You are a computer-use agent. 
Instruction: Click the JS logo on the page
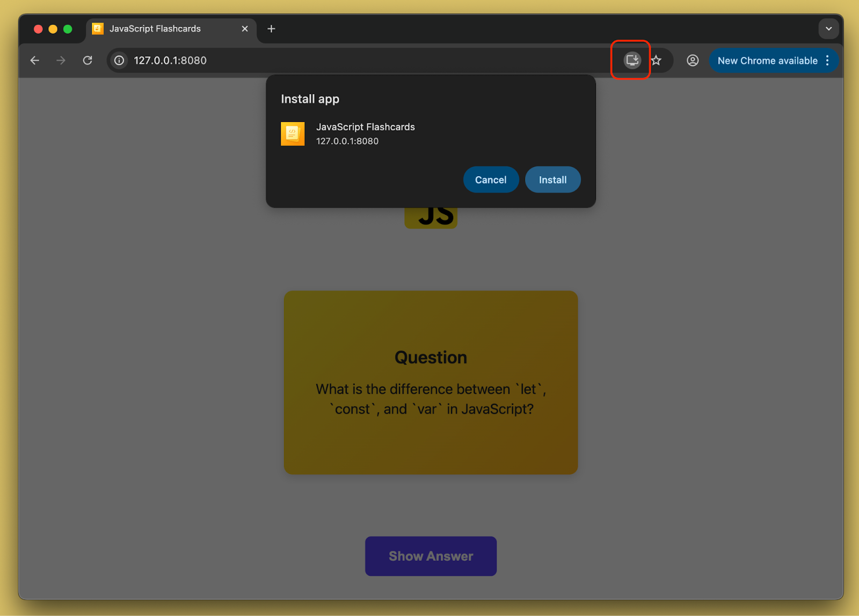coord(431,218)
